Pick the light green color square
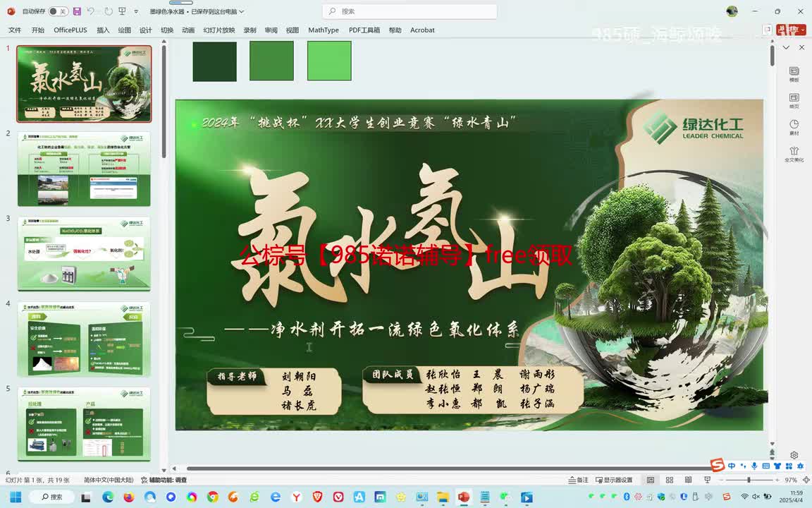Viewport: 812px width, 508px height. (329, 61)
